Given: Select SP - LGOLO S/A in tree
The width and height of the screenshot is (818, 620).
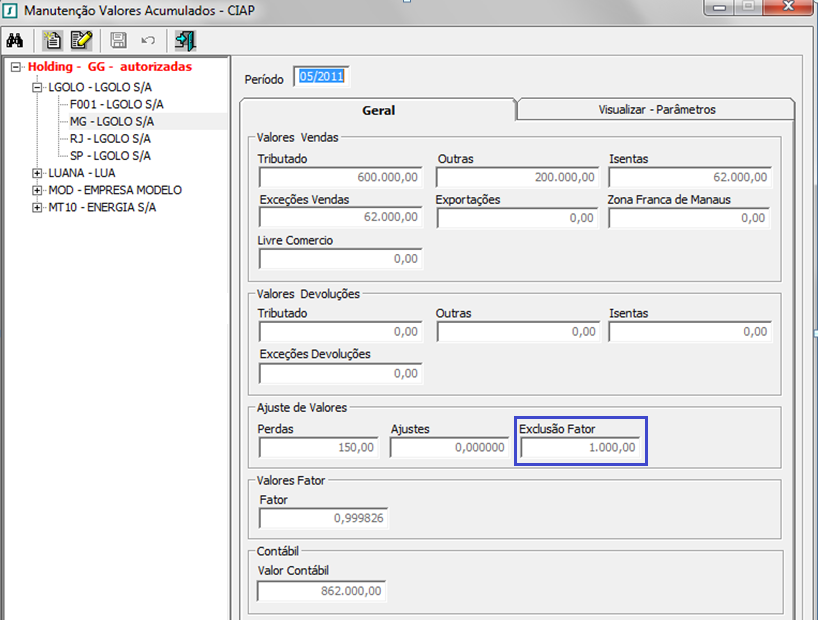Looking at the screenshot, I should click(110, 156).
